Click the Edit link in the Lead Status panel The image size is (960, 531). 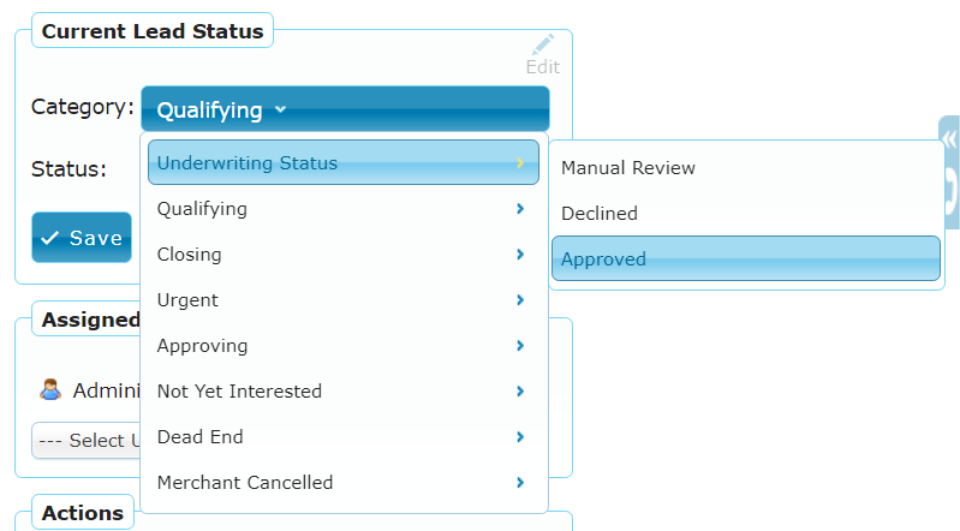point(542,67)
